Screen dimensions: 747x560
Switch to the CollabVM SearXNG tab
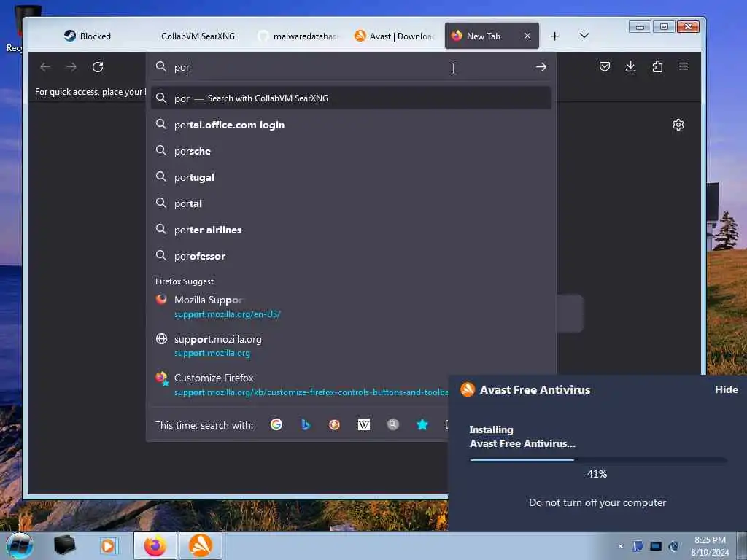[x=198, y=36]
